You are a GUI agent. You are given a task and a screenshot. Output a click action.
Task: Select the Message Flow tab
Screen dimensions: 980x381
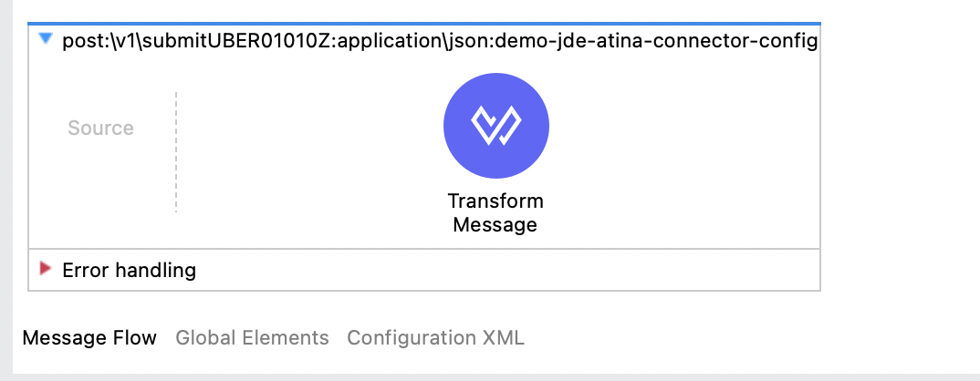pyautogui.click(x=89, y=338)
